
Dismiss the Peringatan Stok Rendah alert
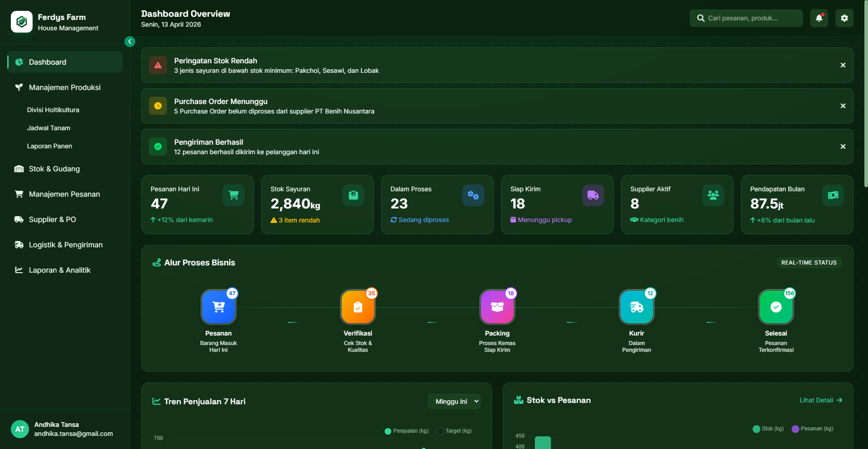(x=843, y=65)
